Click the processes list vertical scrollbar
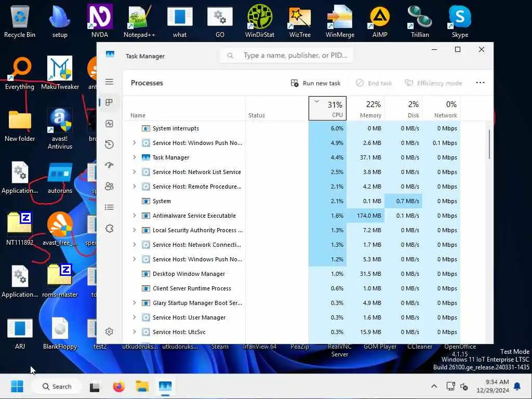This screenshot has height=399, width=532. [489, 144]
